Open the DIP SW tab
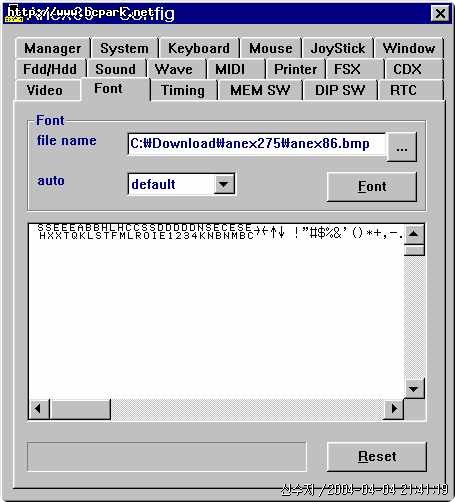 pos(340,90)
